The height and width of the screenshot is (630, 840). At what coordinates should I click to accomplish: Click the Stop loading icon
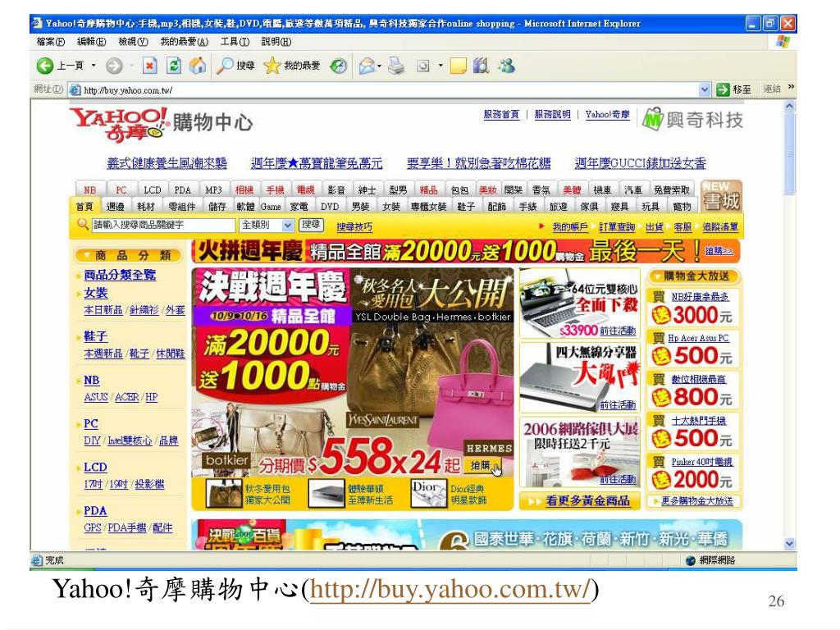(149, 66)
